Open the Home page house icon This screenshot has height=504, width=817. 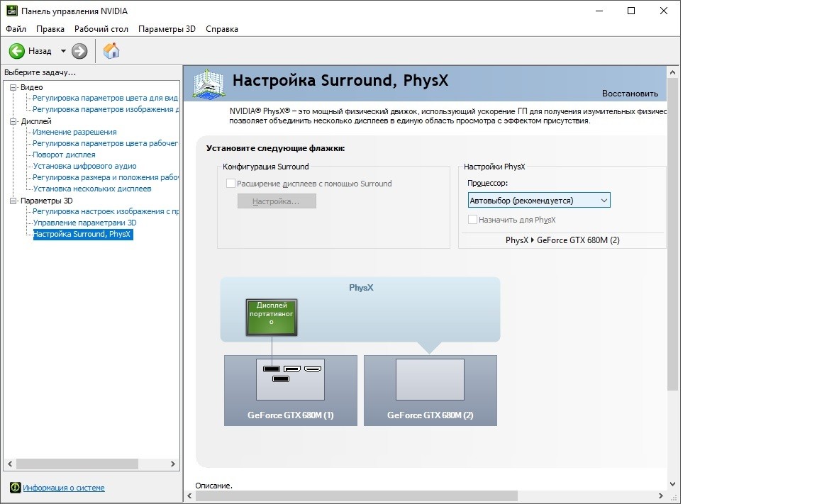111,50
